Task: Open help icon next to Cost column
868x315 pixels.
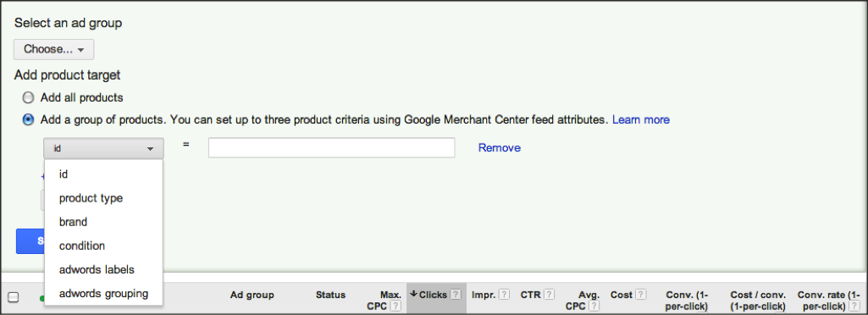Action: point(641,295)
